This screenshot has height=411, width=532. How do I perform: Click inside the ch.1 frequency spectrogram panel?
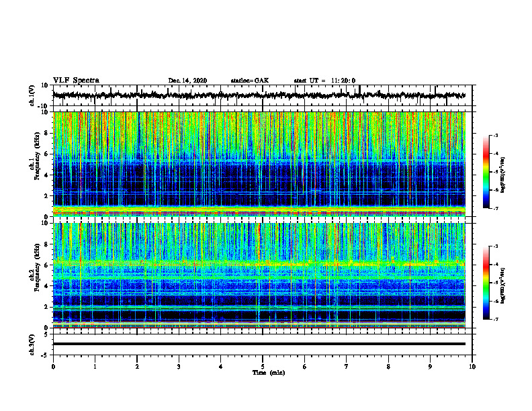click(259, 164)
